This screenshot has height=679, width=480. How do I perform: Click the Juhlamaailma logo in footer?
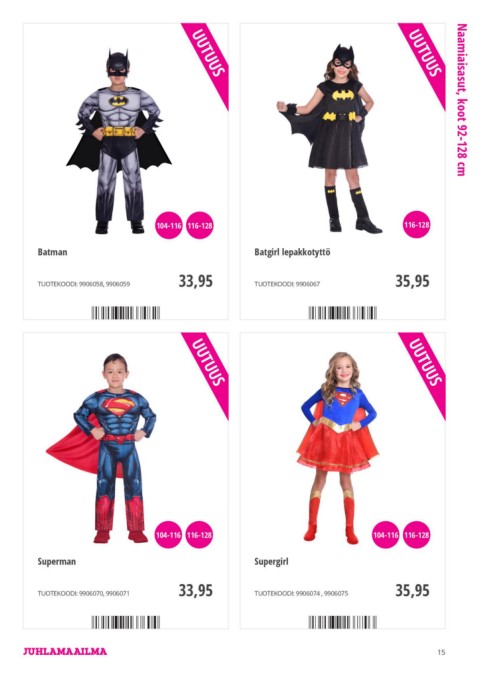coord(65,651)
